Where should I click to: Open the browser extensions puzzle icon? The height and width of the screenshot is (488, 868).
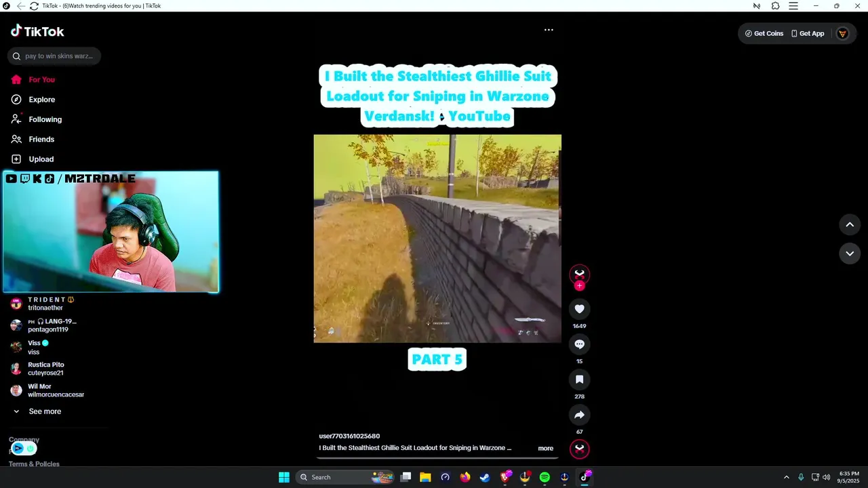(x=775, y=5)
